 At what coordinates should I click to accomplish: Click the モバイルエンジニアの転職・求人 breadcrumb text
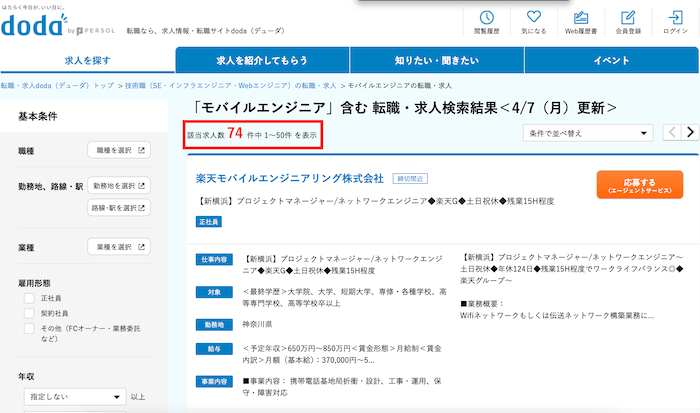click(400, 86)
